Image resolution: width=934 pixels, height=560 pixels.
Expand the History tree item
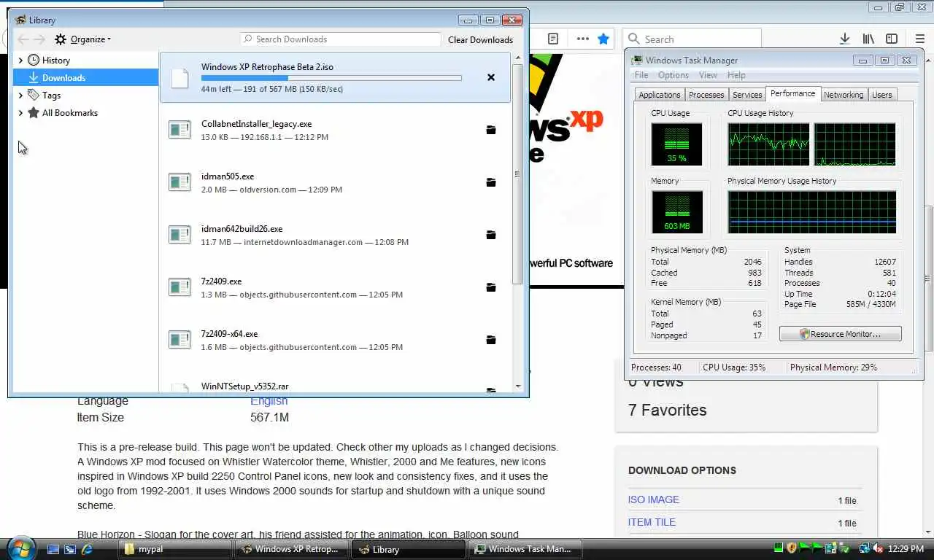[x=20, y=61]
